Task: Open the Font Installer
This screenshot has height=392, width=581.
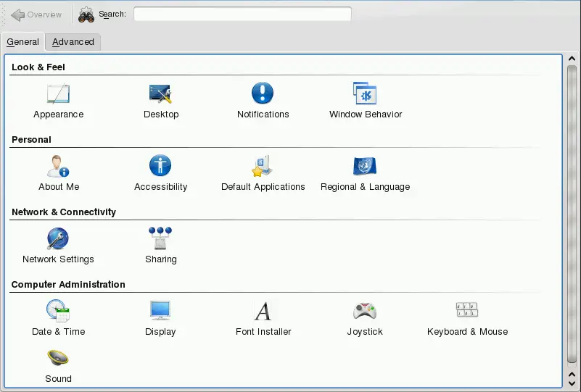Action: click(263, 312)
